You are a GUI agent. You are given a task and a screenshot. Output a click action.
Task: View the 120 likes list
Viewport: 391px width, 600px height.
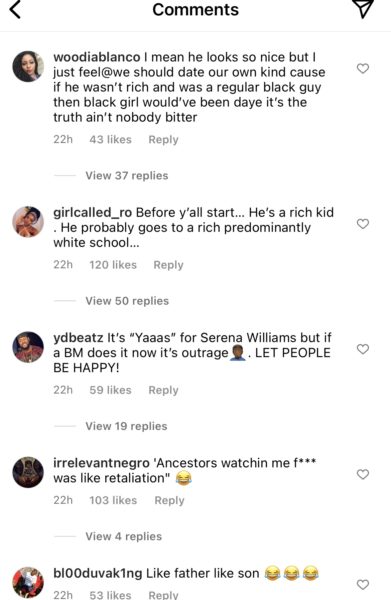click(x=113, y=265)
